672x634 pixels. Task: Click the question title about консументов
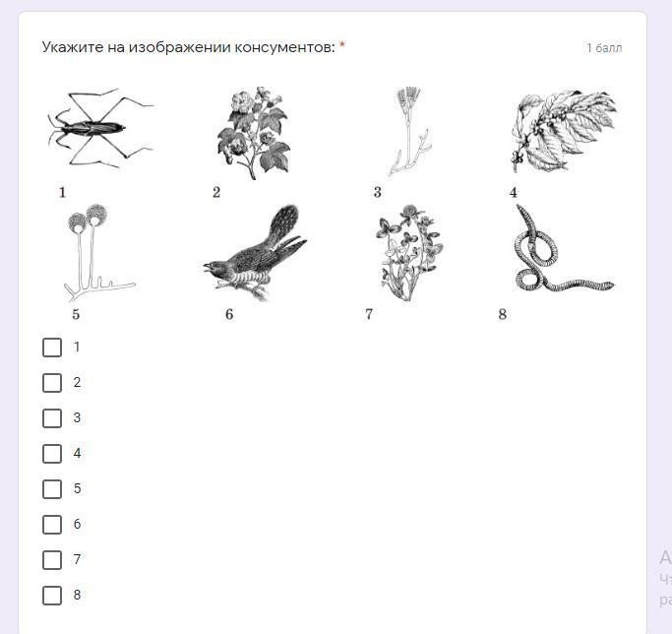coord(189,47)
